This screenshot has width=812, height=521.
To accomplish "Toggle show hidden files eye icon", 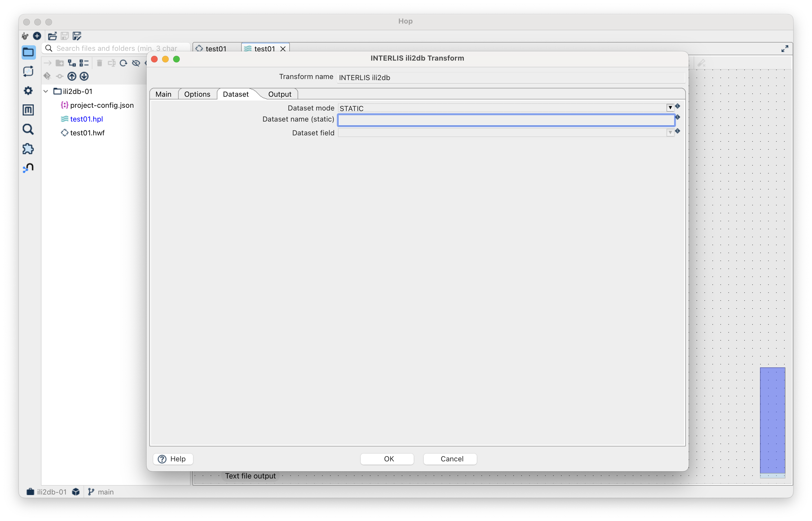I will 136,63.
